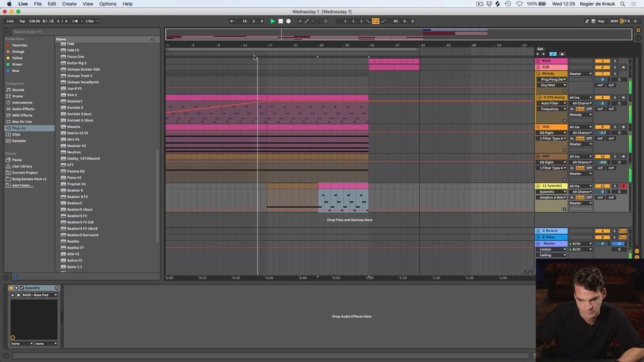Screen dimensions: 644x362
Task: Click the Next Locator arrow
Action: click(543, 54)
